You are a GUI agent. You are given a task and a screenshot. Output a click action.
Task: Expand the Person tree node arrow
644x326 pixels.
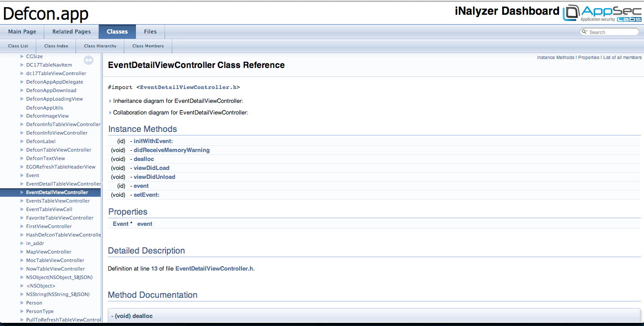[22, 303]
